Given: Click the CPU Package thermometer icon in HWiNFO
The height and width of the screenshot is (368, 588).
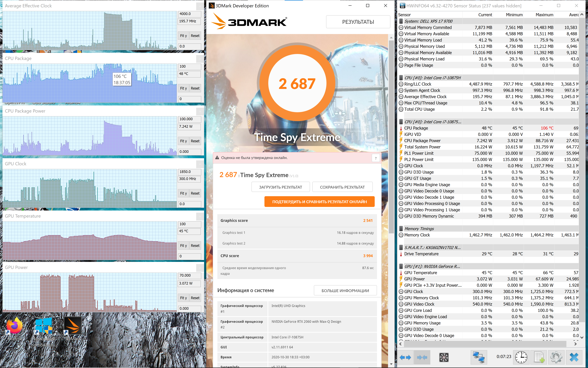Looking at the screenshot, I should 401,128.
